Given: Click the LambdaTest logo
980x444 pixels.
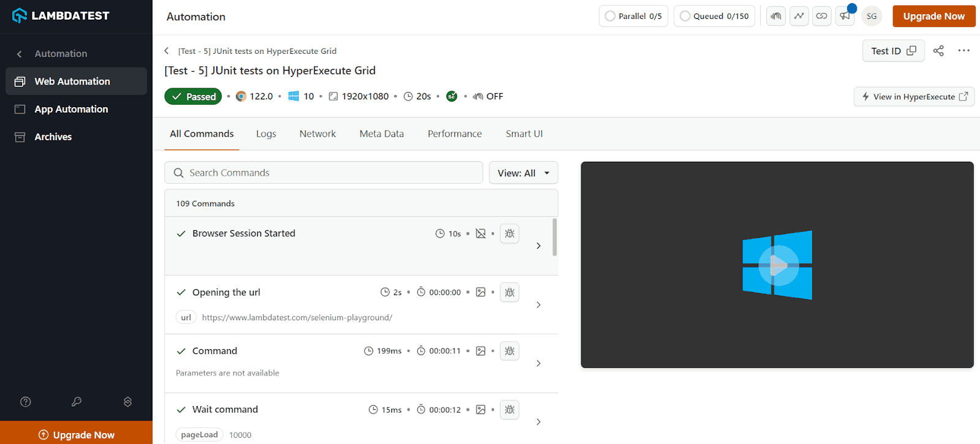Looking at the screenshot, I should pos(61,16).
